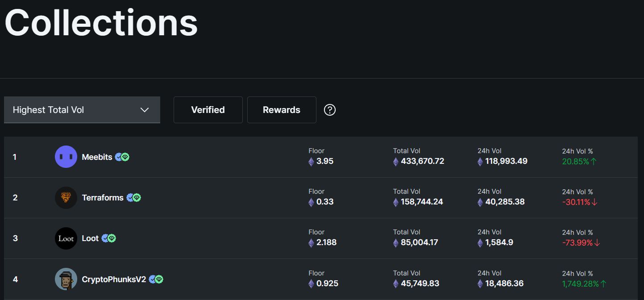Toggle the Verified filter button
This screenshot has width=644, height=300.
coord(208,110)
